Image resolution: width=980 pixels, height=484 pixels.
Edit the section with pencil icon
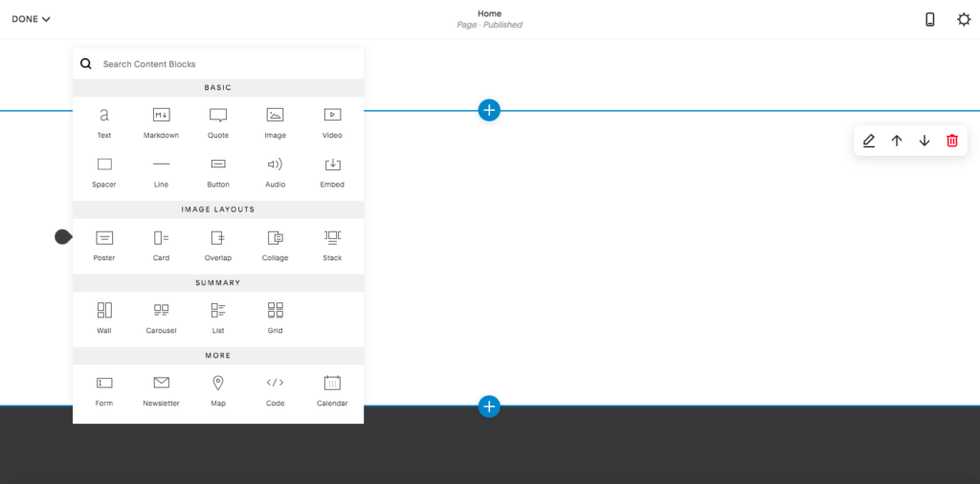click(869, 141)
